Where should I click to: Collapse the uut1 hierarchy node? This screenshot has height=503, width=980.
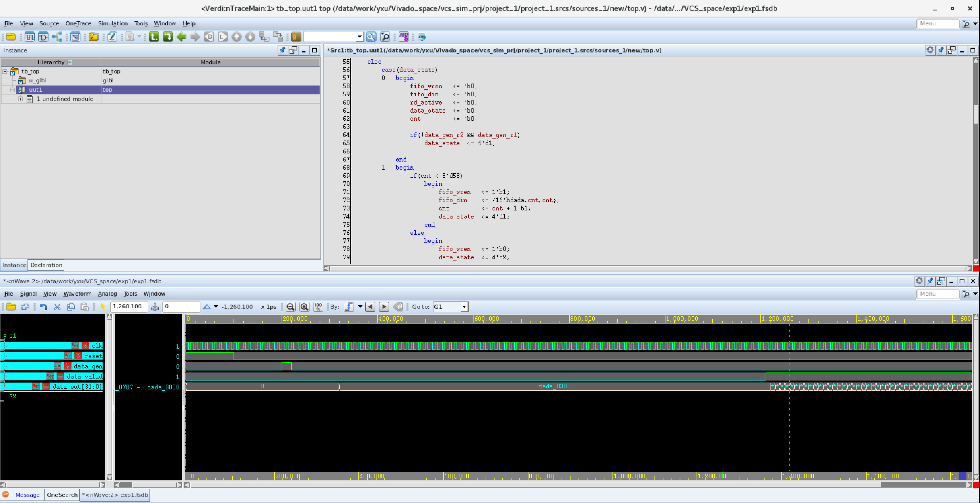(x=12, y=90)
